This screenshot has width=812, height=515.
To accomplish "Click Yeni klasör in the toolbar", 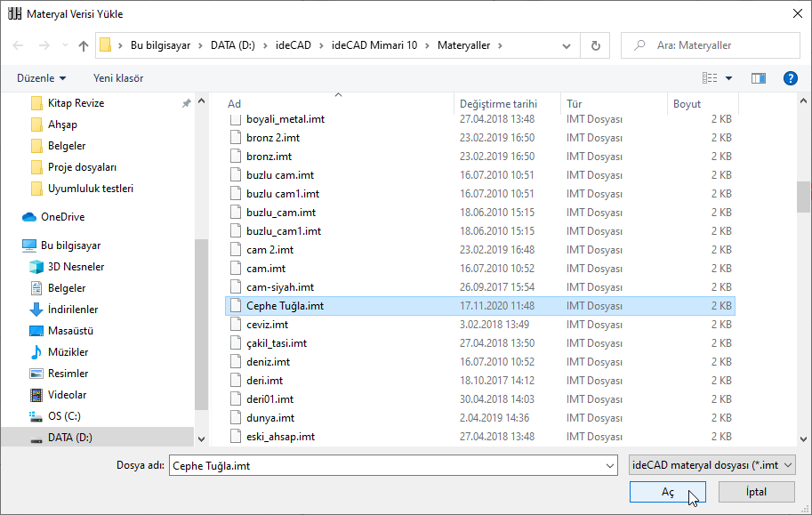I will pos(118,78).
